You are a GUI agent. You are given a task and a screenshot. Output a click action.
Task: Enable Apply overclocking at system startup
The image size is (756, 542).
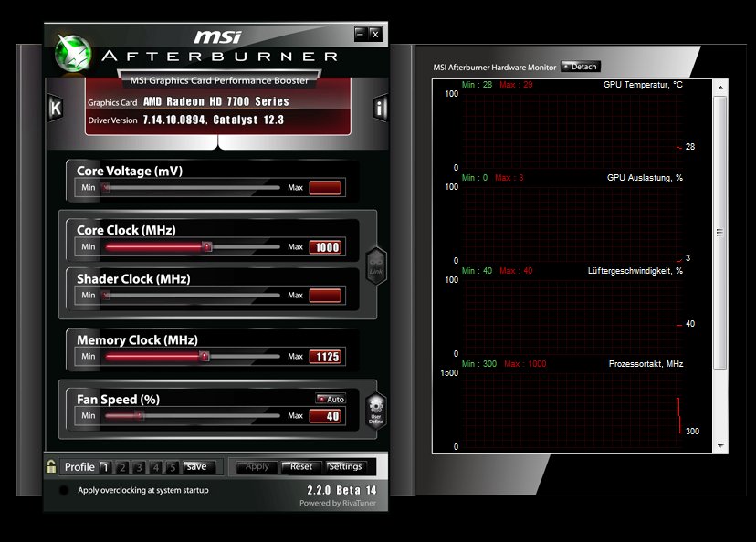[64, 490]
